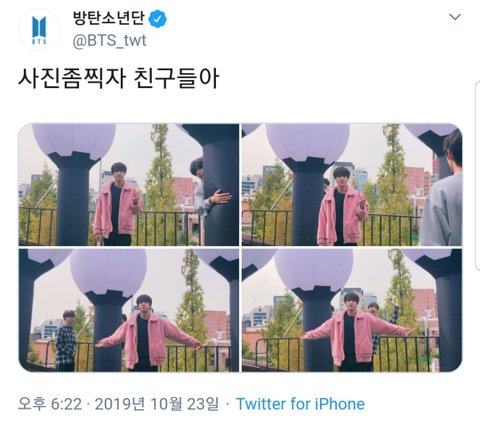Open the @BTS_twt handle link
This screenshot has height=429, width=480.
pos(110,41)
